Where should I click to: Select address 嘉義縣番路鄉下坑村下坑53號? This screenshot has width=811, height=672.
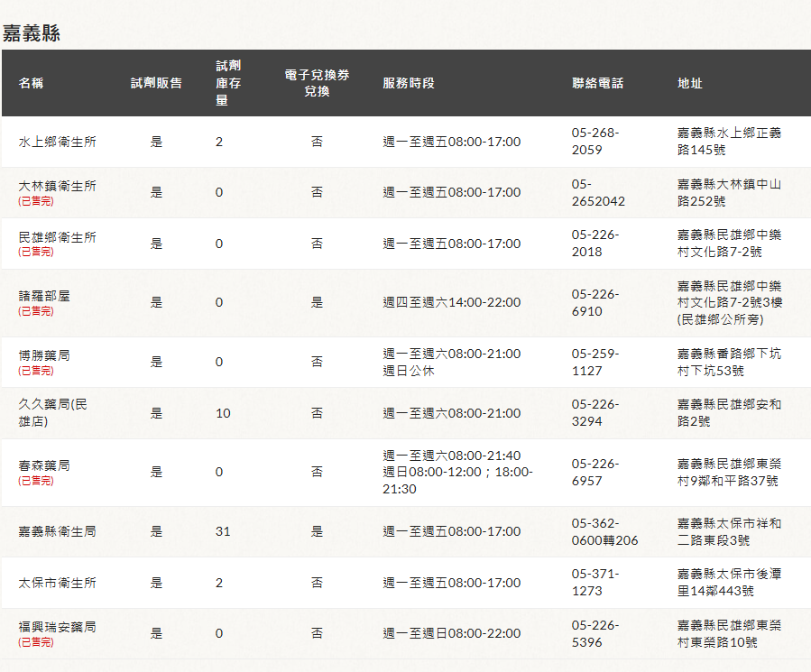tap(729, 363)
